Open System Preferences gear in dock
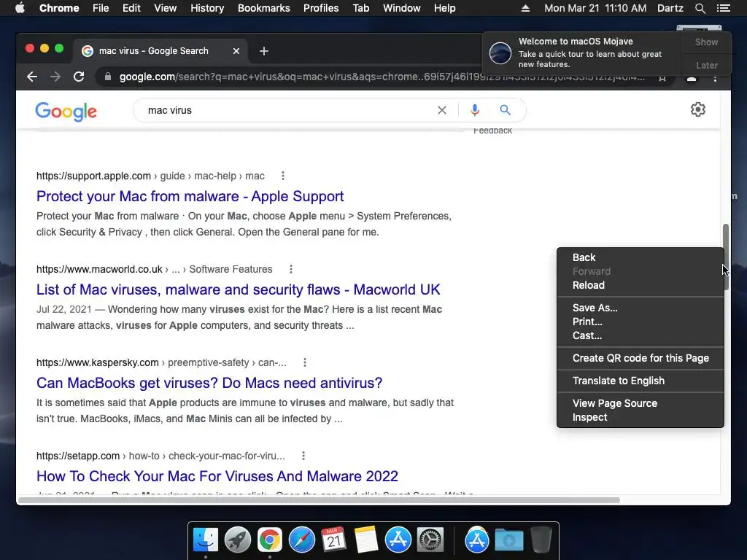This screenshot has height=560, width=747. click(x=430, y=540)
